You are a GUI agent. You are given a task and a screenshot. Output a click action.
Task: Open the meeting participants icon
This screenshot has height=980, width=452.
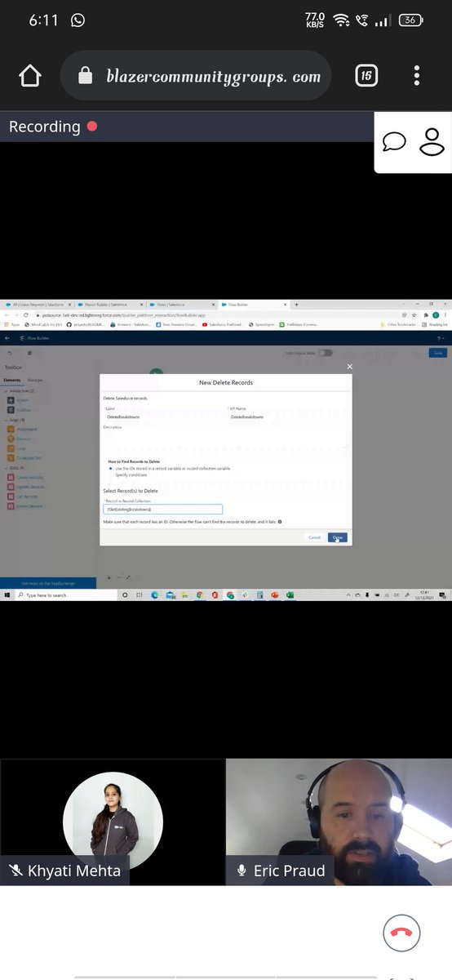(x=430, y=142)
